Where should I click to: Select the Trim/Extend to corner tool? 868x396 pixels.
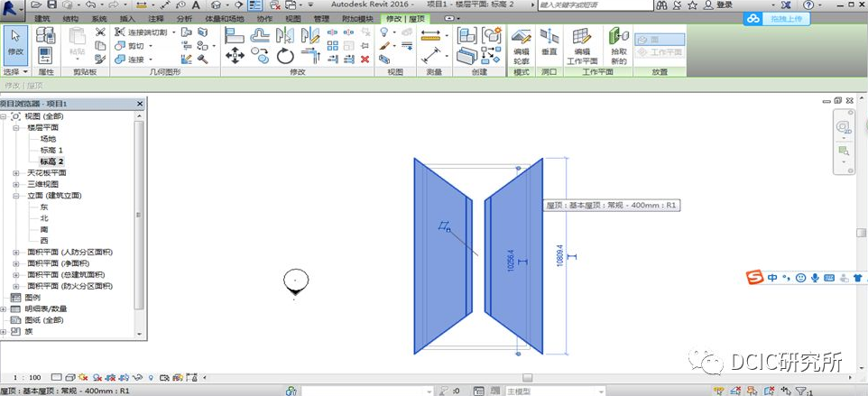(310, 55)
